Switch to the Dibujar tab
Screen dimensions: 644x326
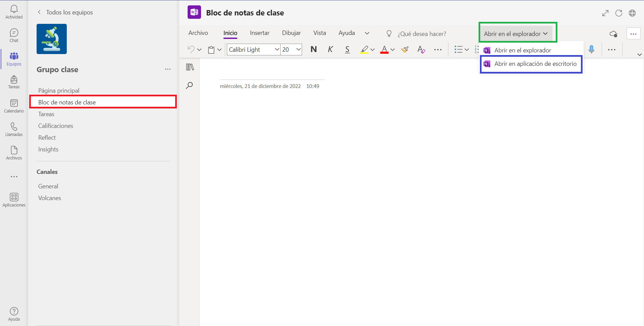tap(291, 33)
